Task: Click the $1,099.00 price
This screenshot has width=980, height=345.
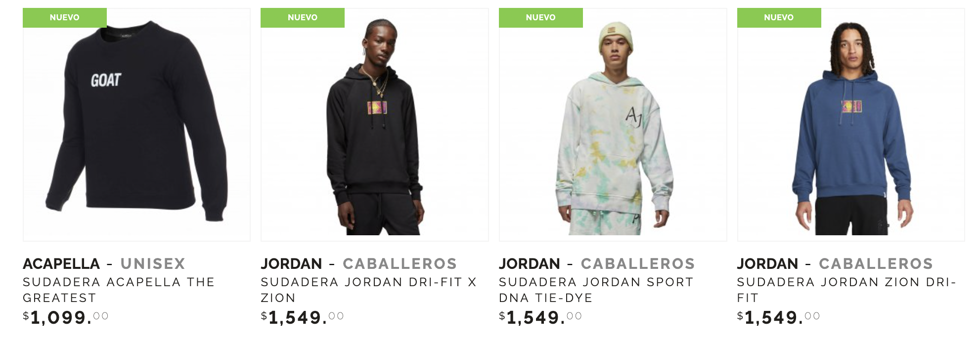Action: [x=65, y=317]
